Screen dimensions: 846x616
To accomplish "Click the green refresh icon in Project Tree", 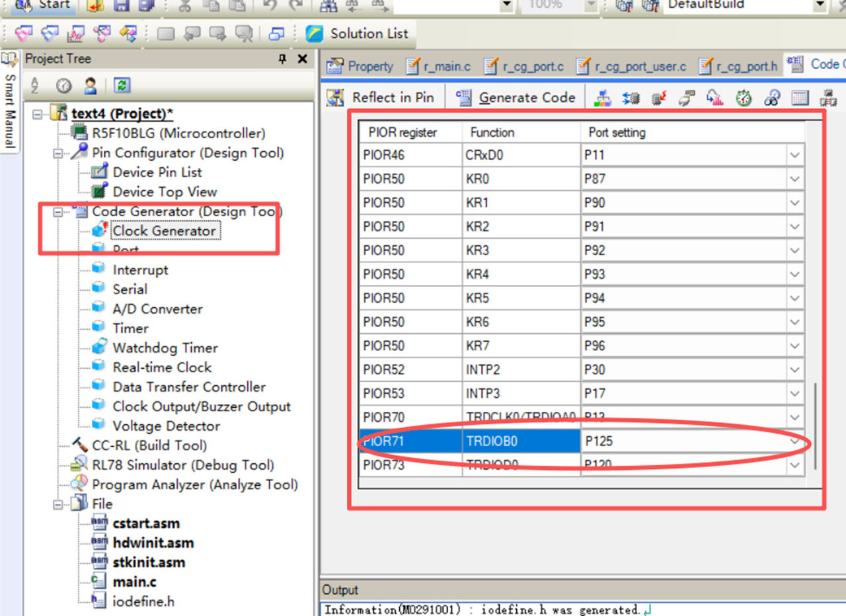I will [x=121, y=85].
